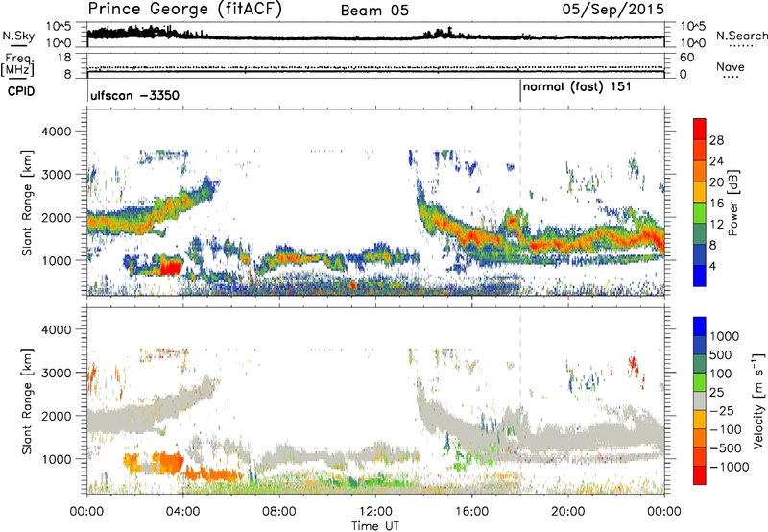
Task: Click the 'Slant Range [km]' label of the velocity plot
Action: [27, 400]
